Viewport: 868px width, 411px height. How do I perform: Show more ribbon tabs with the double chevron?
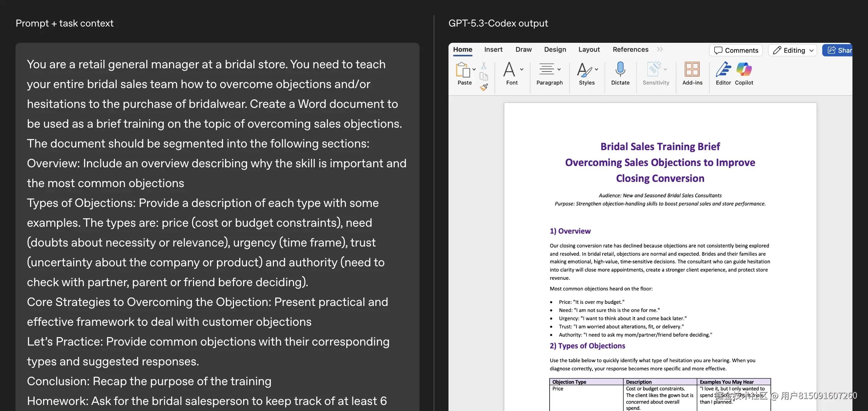click(x=660, y=50)
